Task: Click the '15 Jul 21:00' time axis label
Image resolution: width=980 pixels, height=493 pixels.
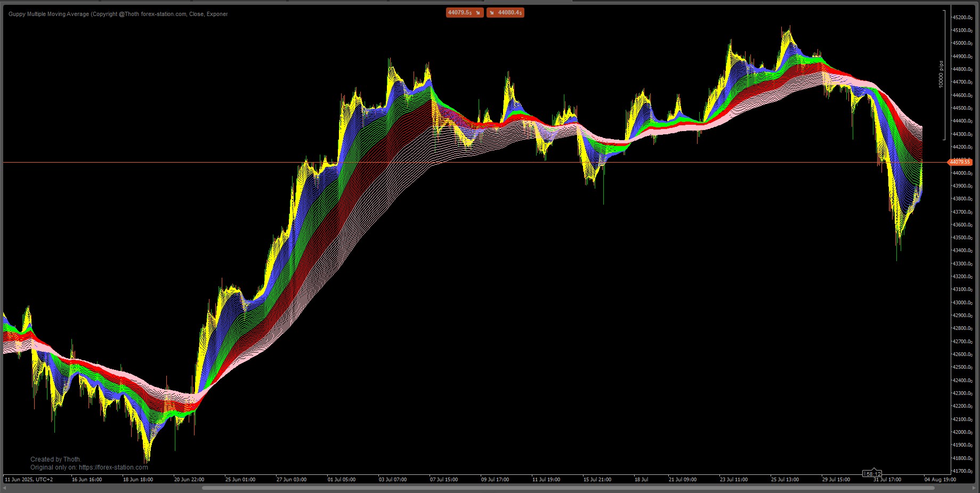Action: tap(597, 480)
